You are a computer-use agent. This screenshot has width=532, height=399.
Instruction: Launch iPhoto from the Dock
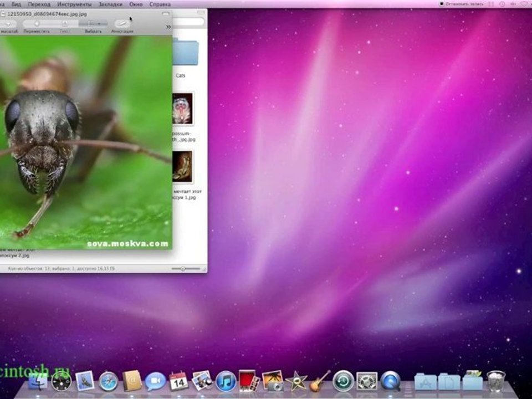click(273, 381)
